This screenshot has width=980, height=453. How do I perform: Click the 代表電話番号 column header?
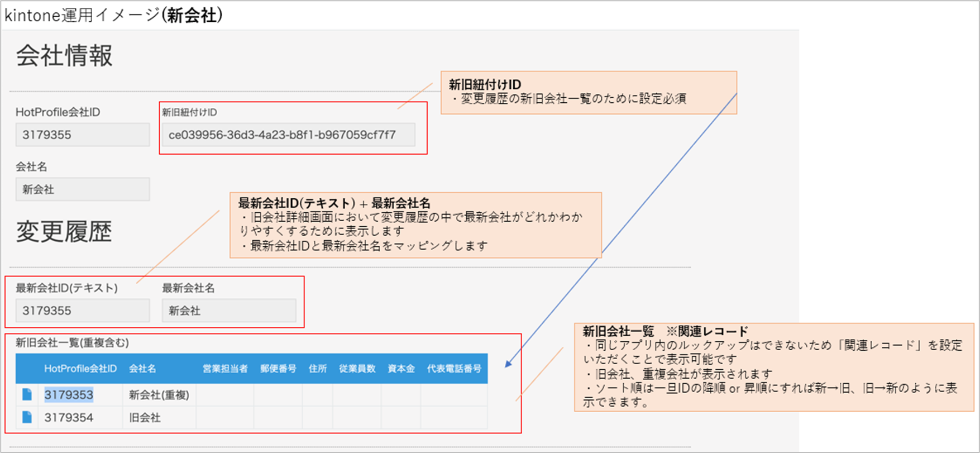(454, 369)
